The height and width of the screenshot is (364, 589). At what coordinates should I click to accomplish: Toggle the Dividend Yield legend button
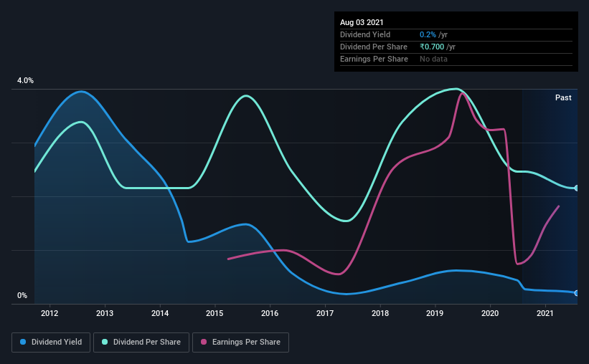click(51, 343)
